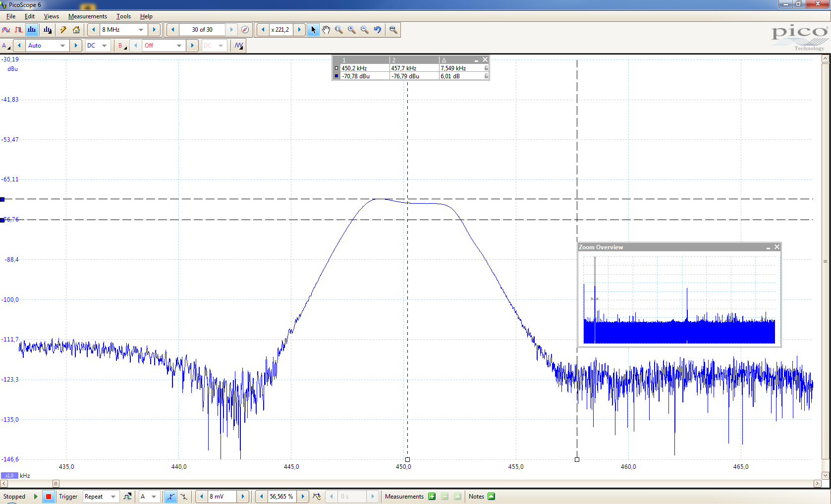Minimize the ruler legend box
This screenshot has width=831, height=504.
(x=477, y=60)
